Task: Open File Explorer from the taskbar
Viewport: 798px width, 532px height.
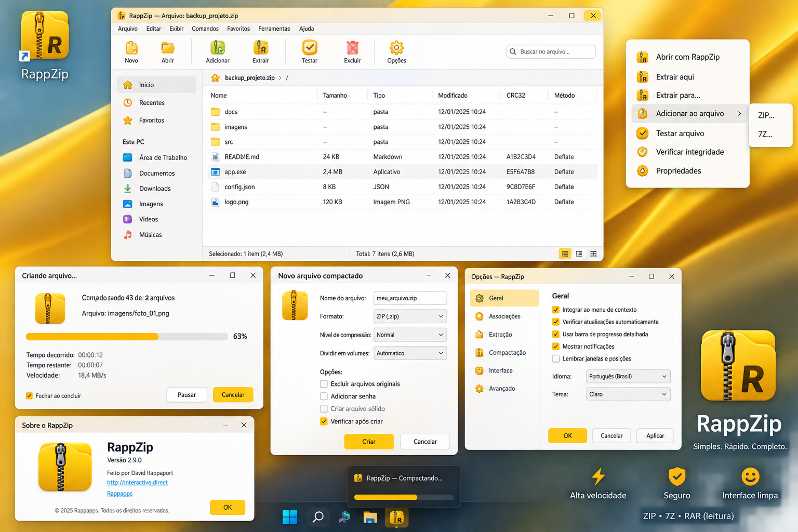Action: (x=370, y=517)
